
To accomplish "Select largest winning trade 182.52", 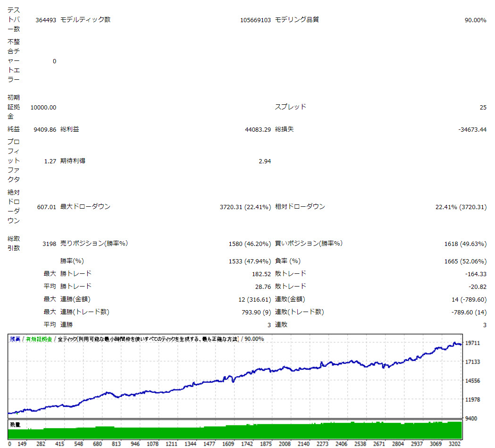I will [261, 274].
